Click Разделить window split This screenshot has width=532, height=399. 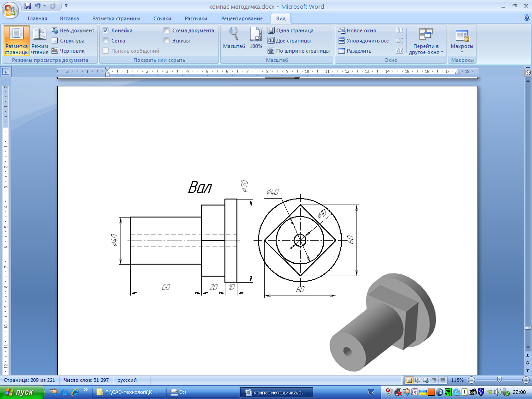coord(355,51)
